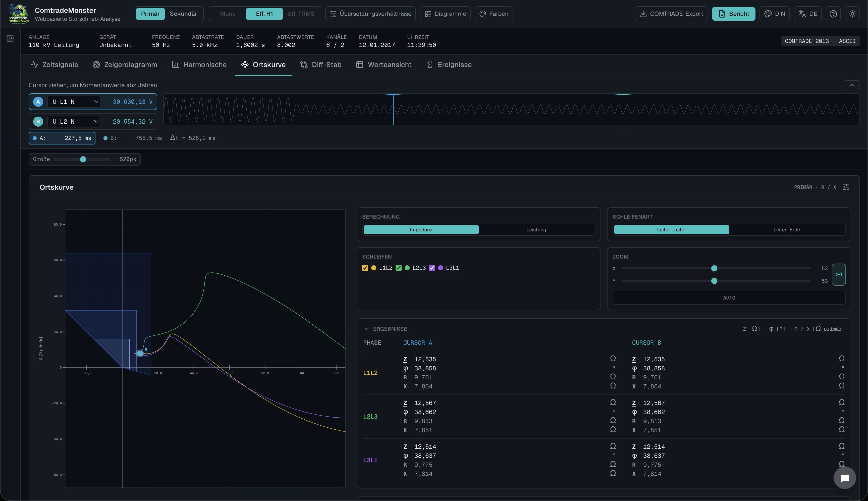Select Sekundär view mode
Viewport: 868px width, 501px height.
click(183, 14)
